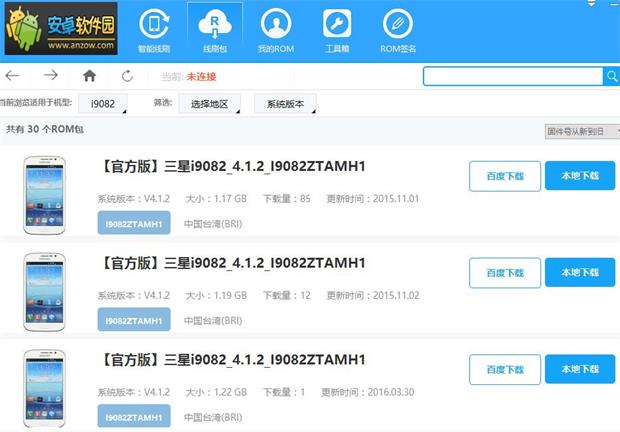
Task: Click 百度下载 for the 1.17 GB ROM
Action: [504, 175]
